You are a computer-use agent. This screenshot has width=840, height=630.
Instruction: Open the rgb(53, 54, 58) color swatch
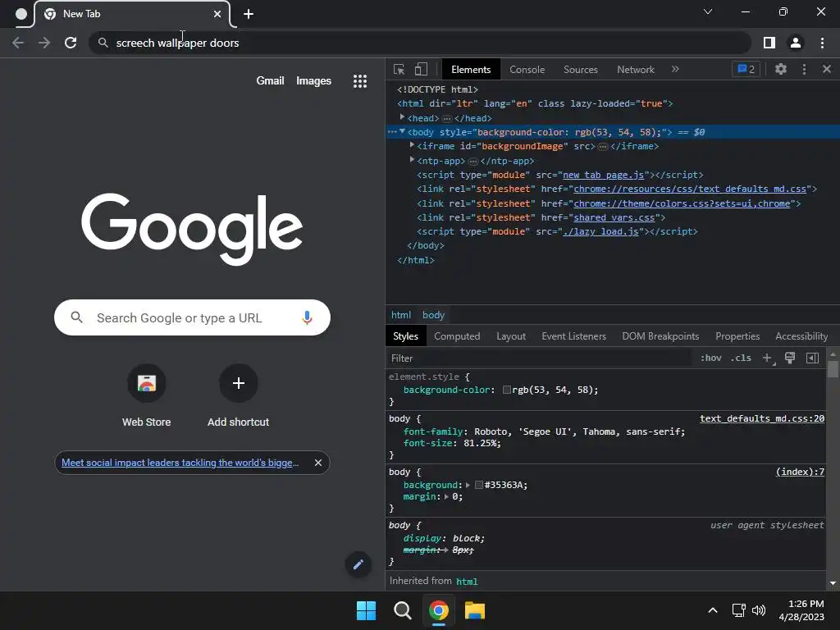click(506, 390)
